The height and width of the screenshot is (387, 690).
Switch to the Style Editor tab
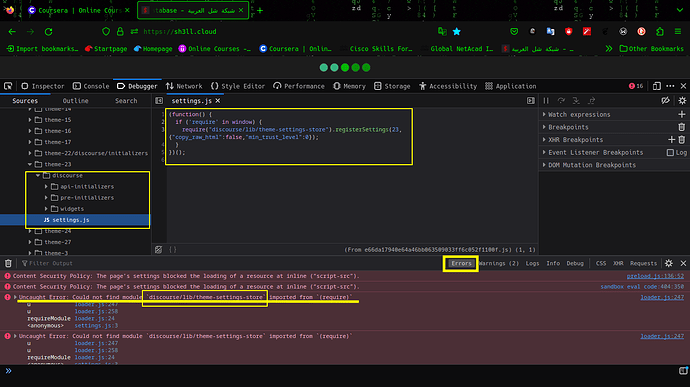pyautogui.click(x=238, y=86)
